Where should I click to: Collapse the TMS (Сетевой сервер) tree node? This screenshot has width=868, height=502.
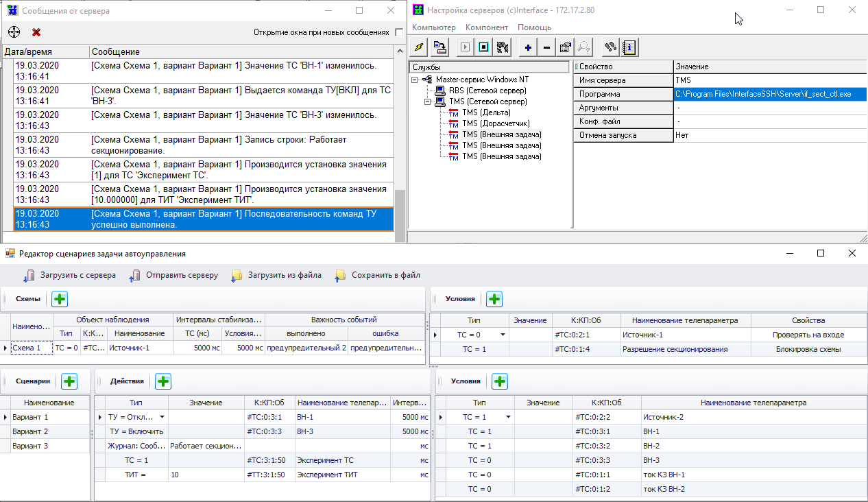(428, 101)
